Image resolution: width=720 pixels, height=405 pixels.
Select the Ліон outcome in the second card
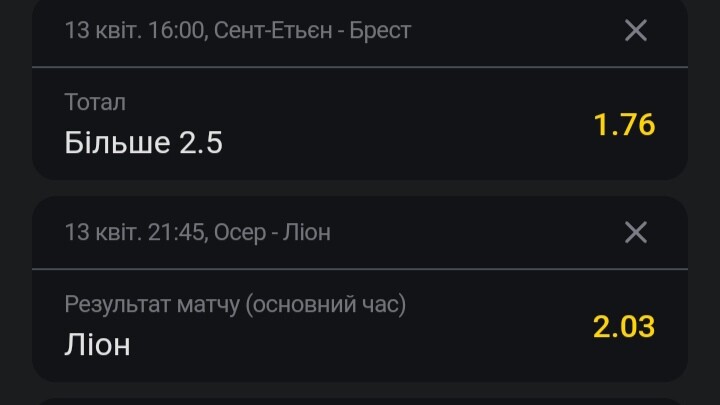point(97,344)
